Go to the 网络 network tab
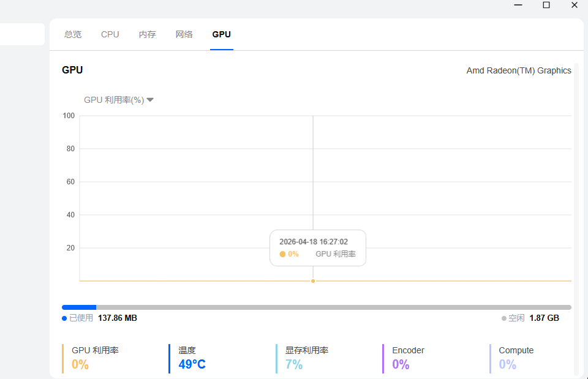Image resolution: width=588 pixels, height=379 pixels. tap(184, 34)
